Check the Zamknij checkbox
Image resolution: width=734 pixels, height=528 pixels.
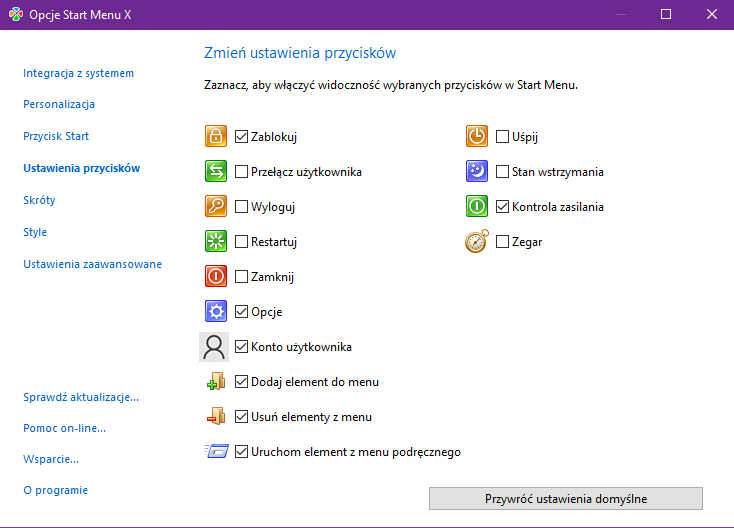[241, 277]
